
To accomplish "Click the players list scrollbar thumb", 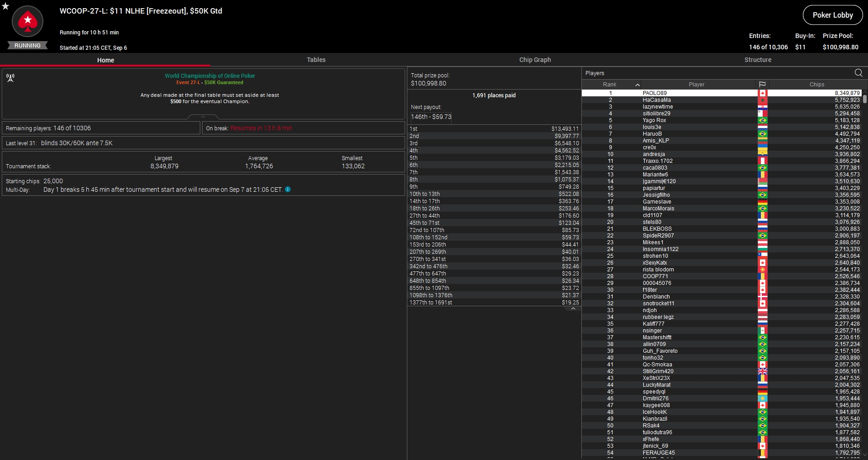I will click(x=865, y=99).
